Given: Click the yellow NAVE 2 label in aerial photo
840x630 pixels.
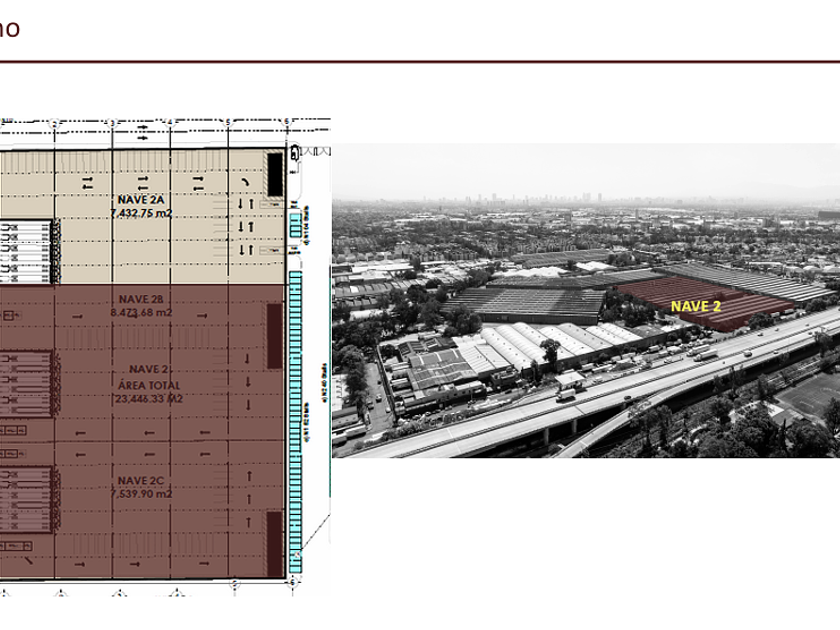Looking at the screenshot, I should click(696, 306).
